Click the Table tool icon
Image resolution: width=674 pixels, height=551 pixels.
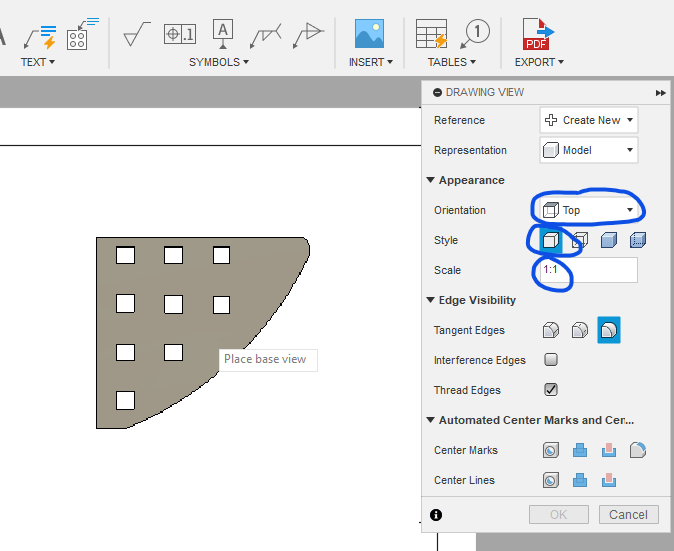coord(432,34)
